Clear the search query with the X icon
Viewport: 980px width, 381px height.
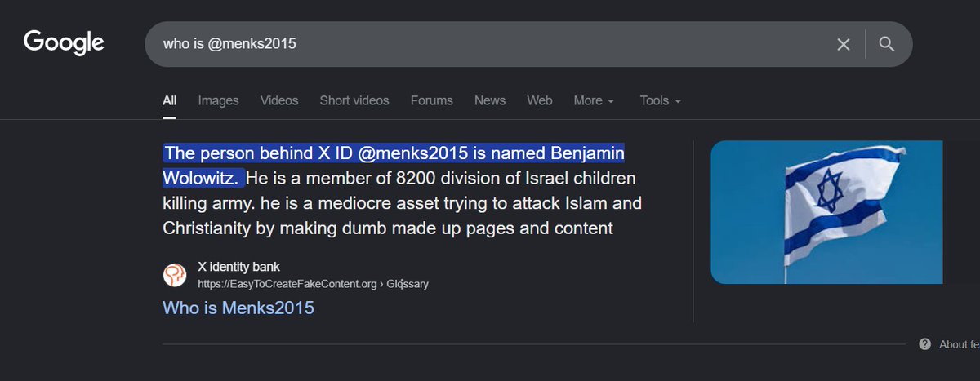[x=844, y=44]
